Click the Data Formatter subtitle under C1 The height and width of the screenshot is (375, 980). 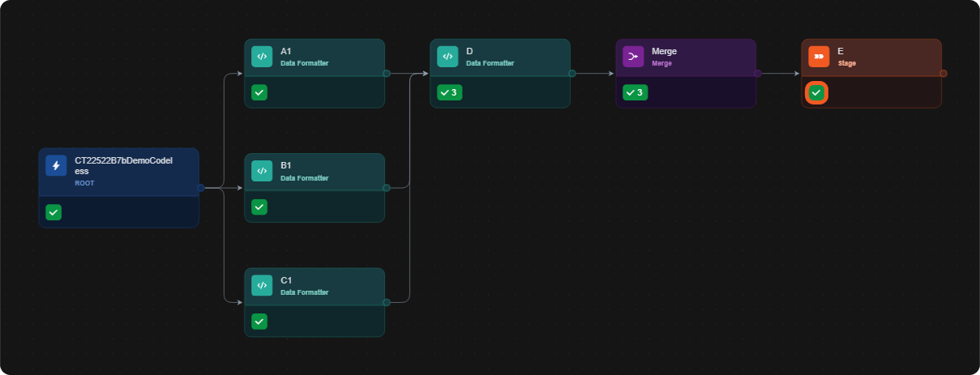pos(304,292)
